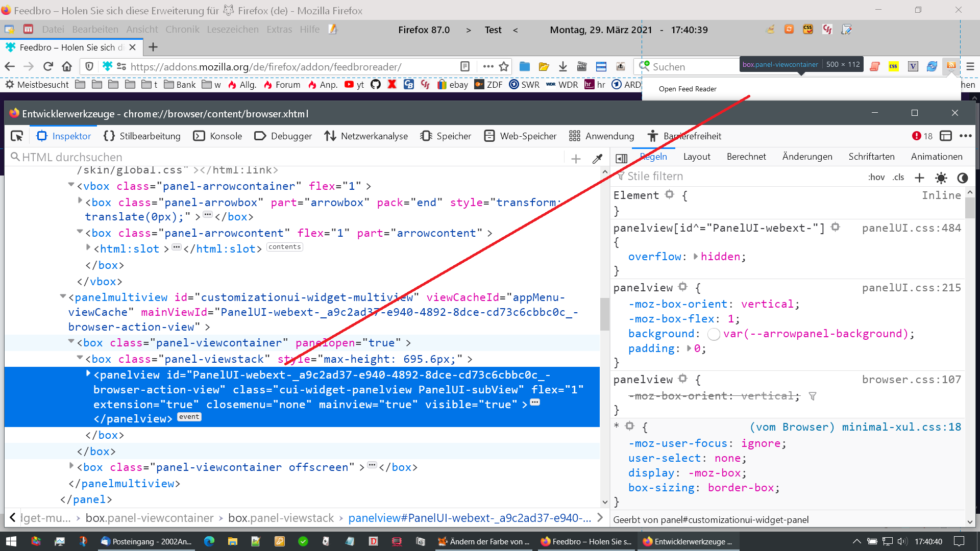
Task: Toggle light color scheme simulation
Action: coord(941,178)
